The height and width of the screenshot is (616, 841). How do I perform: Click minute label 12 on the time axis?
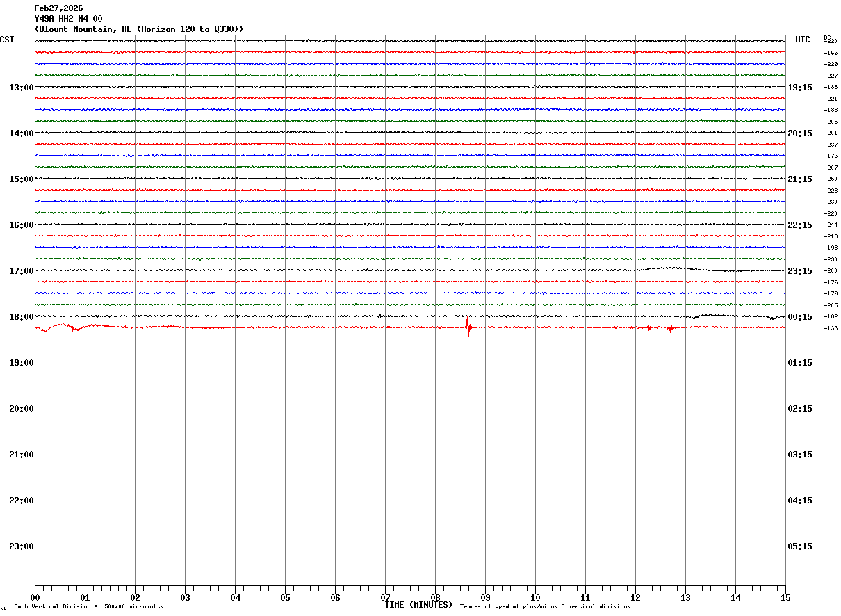tap(635, 597)
